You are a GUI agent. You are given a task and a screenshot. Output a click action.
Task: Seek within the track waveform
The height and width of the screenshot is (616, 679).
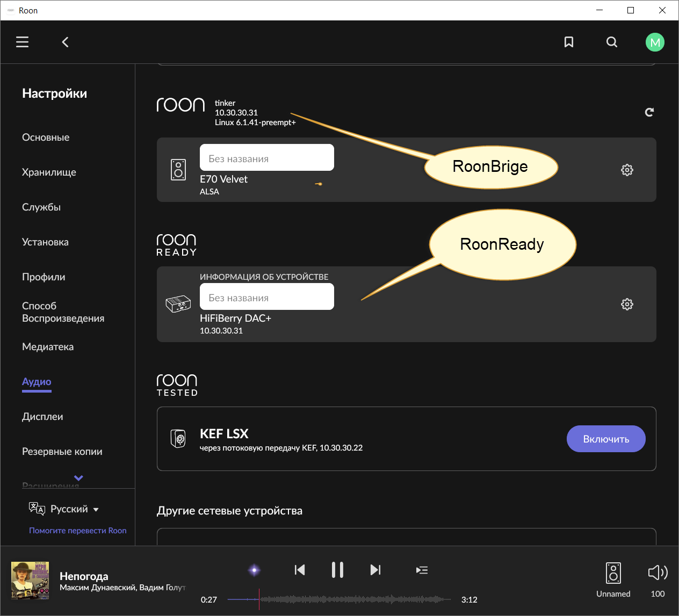point(339,599)
